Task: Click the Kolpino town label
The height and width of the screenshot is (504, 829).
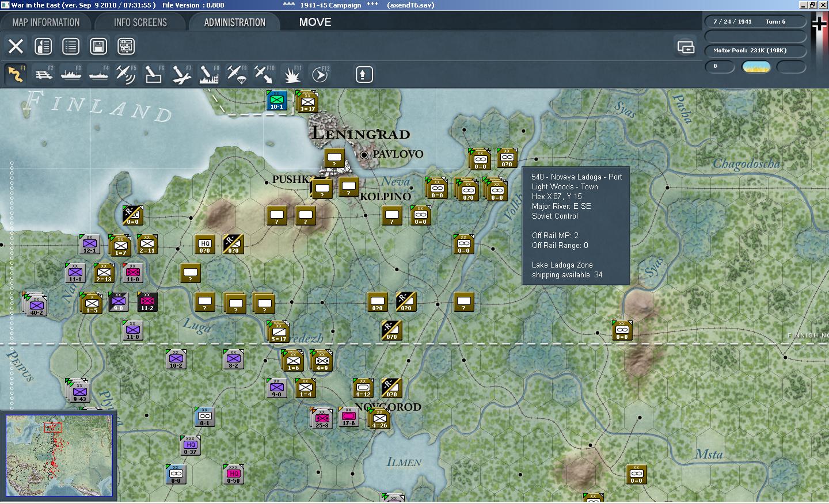Action: [x=385, y=197]
